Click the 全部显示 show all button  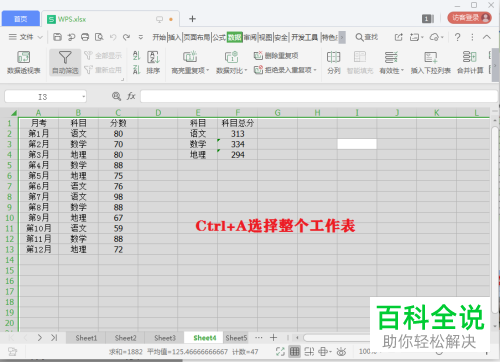coord(103,55)
